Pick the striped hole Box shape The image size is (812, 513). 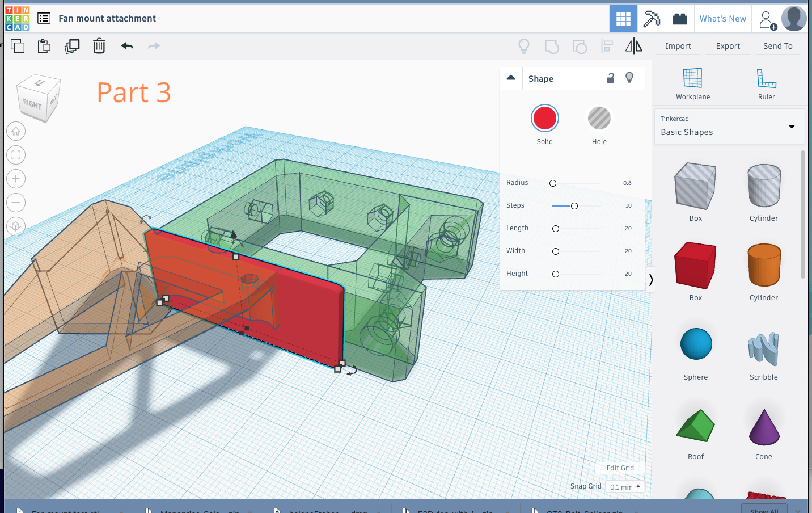(696, 187)
